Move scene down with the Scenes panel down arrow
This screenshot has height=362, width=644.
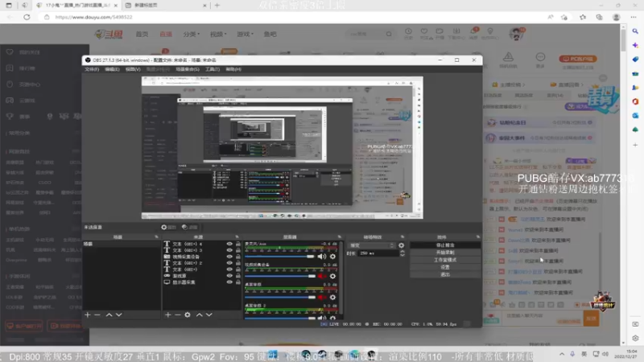tap(118, 315)
